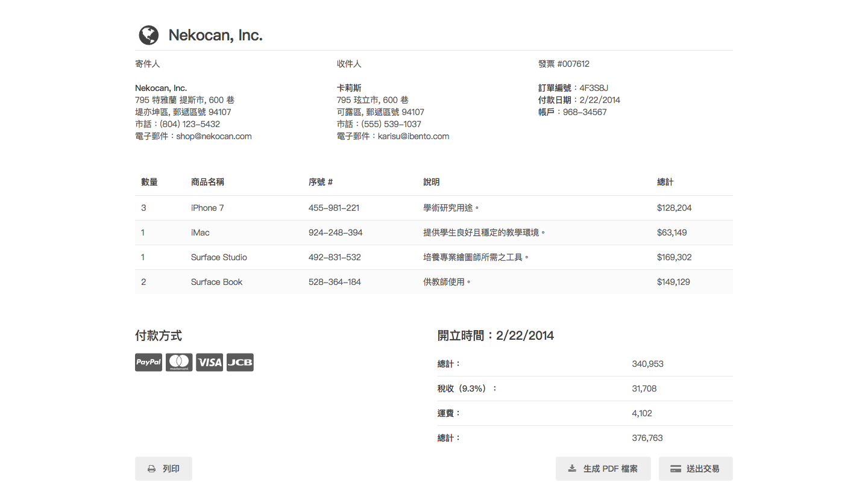The width and height of the screenshot is (868, 497).
Task: Click the Surface Book product cell
Action: 216,282
